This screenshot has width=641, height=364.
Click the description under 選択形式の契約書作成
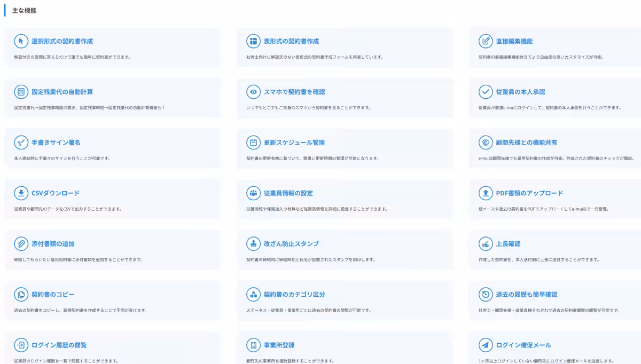click(x=73, y=57)
